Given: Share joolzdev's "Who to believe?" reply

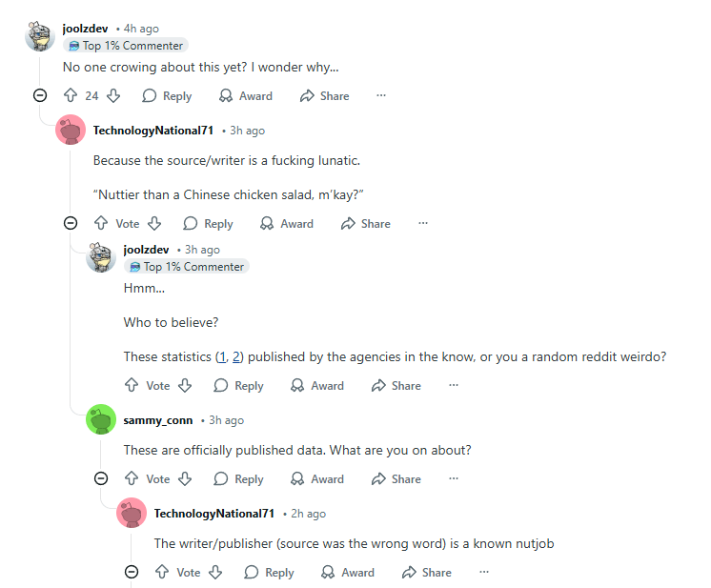Looking at the screenshot, I should click(396, 385).
